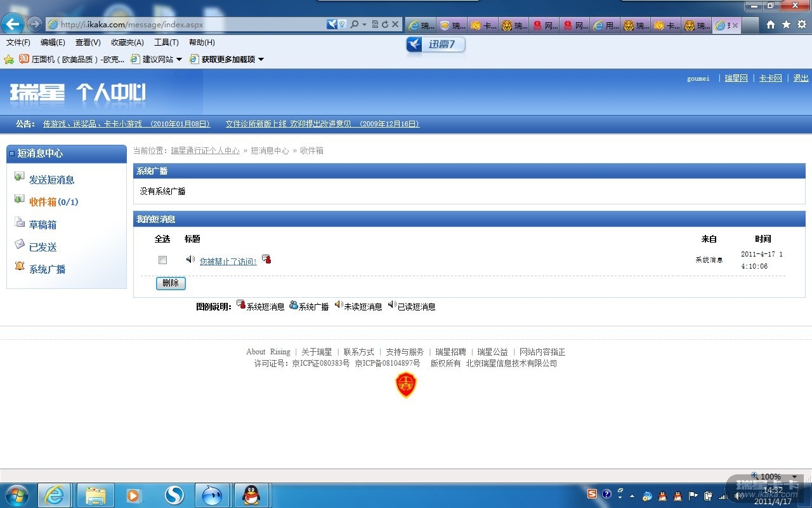Click the zoom level 100% control

point(766,476)
